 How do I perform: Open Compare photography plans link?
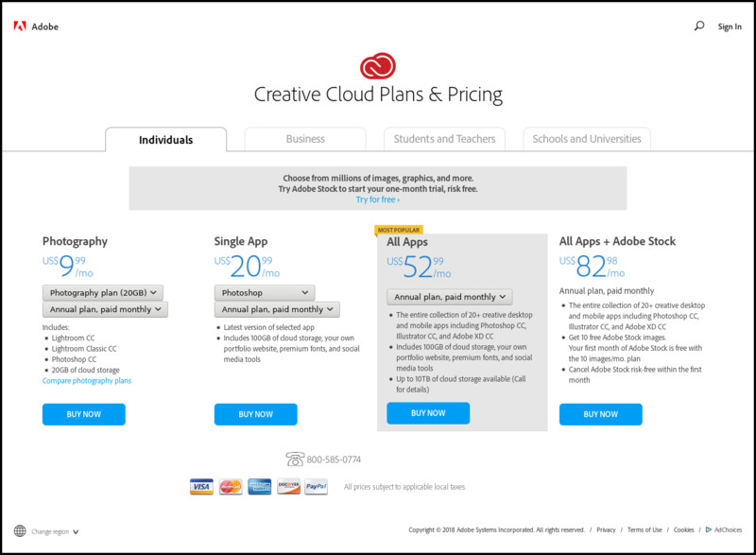click(x=87, y=381)
